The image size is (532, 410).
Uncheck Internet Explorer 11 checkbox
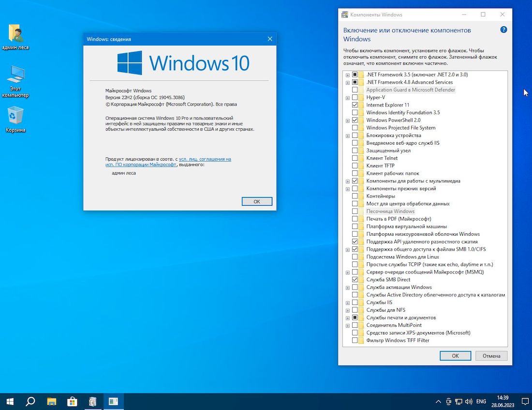click(355, 105)
